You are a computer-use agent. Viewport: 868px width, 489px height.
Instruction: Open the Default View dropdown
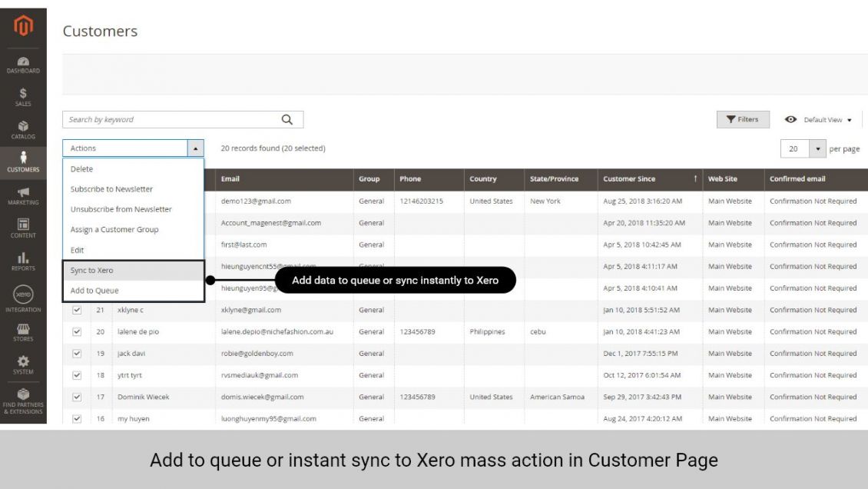[827, 120]
